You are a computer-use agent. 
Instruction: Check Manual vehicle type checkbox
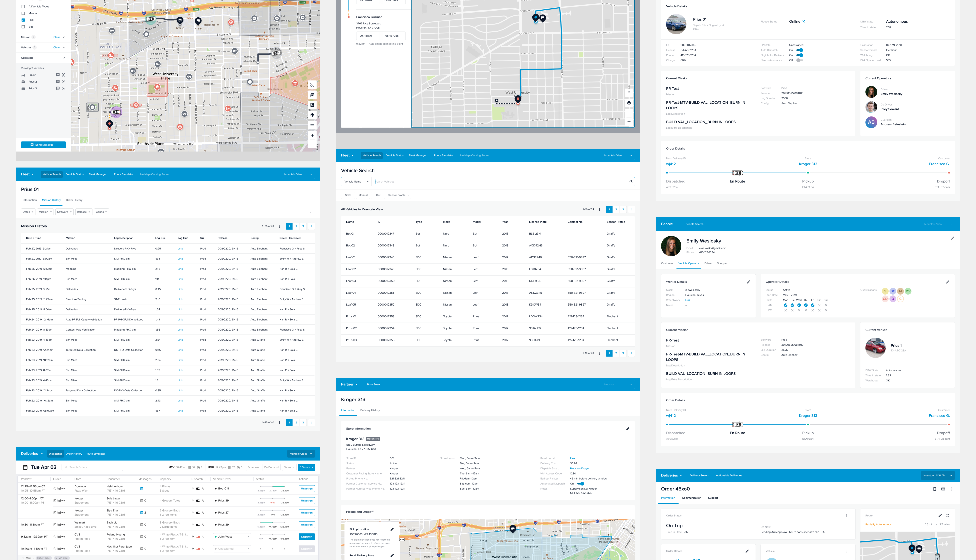(x=23, y=13)
